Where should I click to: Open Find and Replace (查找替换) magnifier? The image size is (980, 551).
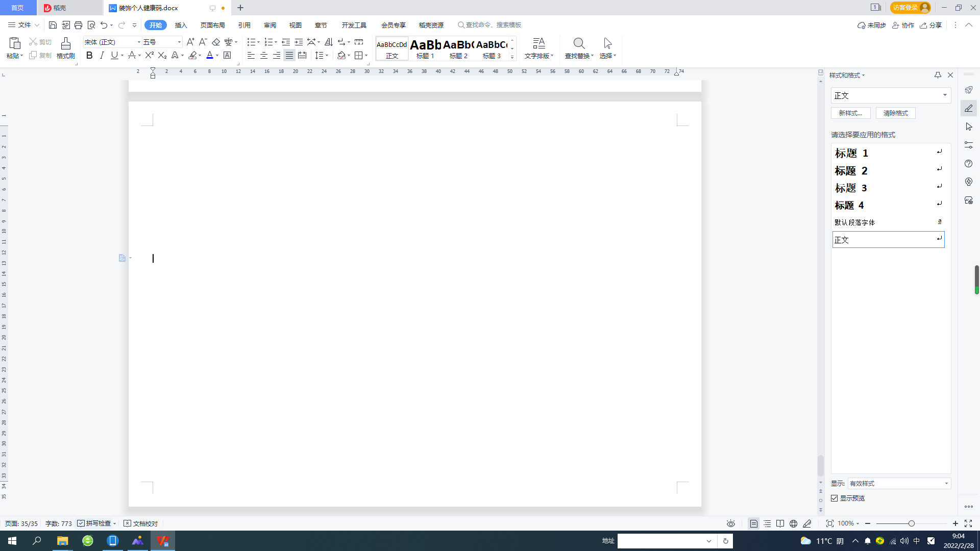point(579,43)
